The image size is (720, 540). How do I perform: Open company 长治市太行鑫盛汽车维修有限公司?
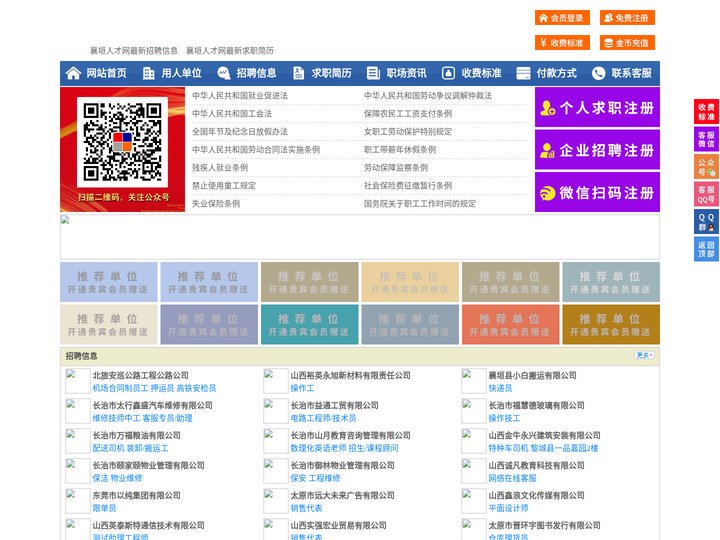(152, 405)
